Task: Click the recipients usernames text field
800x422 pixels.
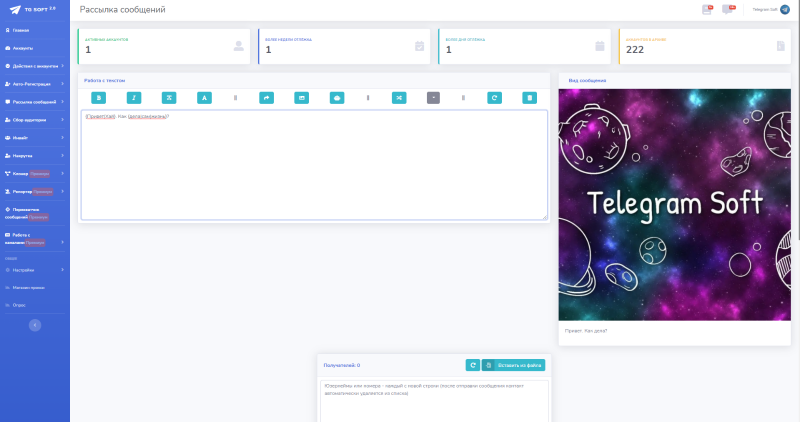Action: tap(434, 401)
